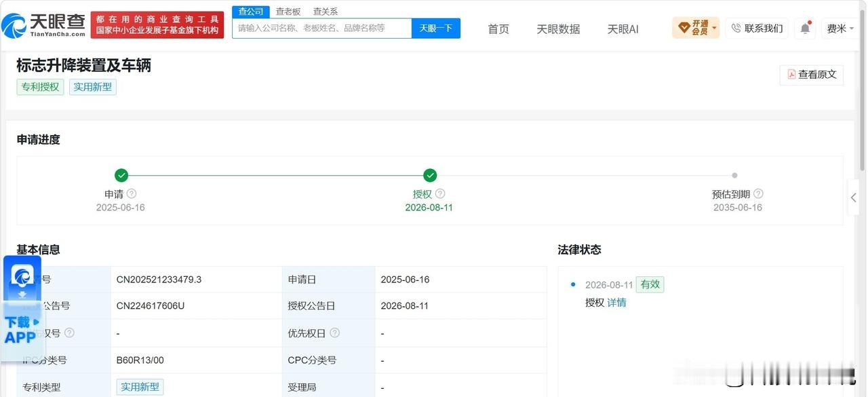Click the CPC分类号 label
Image resolution: width=868 pixels, height=397 pixels.
[x=312, y=360]
